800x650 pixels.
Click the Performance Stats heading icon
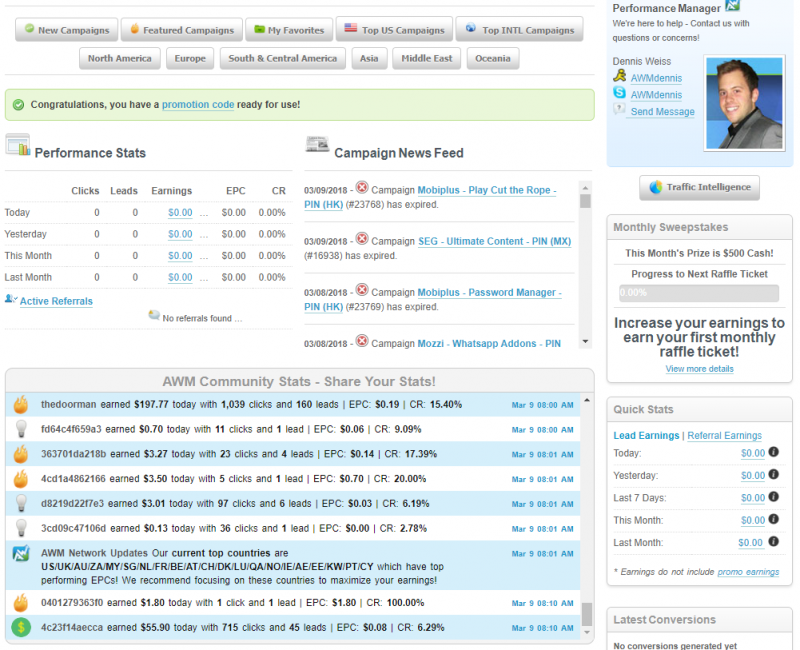point(18,146)
